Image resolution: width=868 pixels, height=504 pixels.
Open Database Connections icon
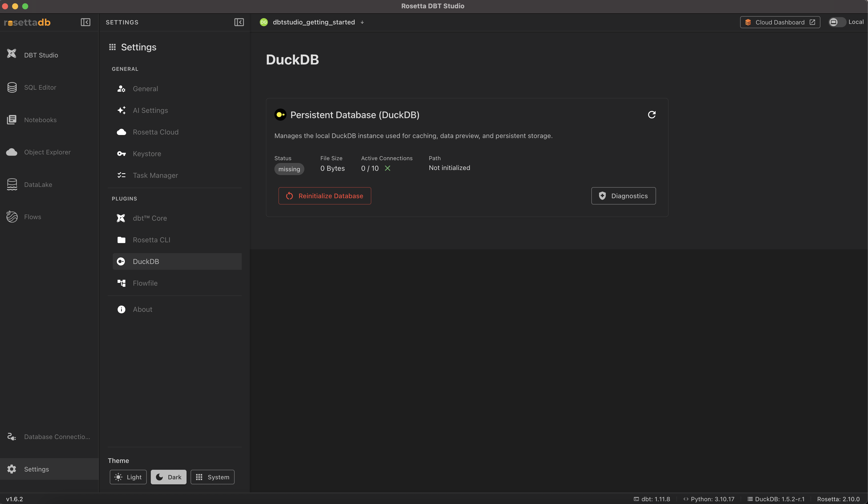(x=12, y=436)
